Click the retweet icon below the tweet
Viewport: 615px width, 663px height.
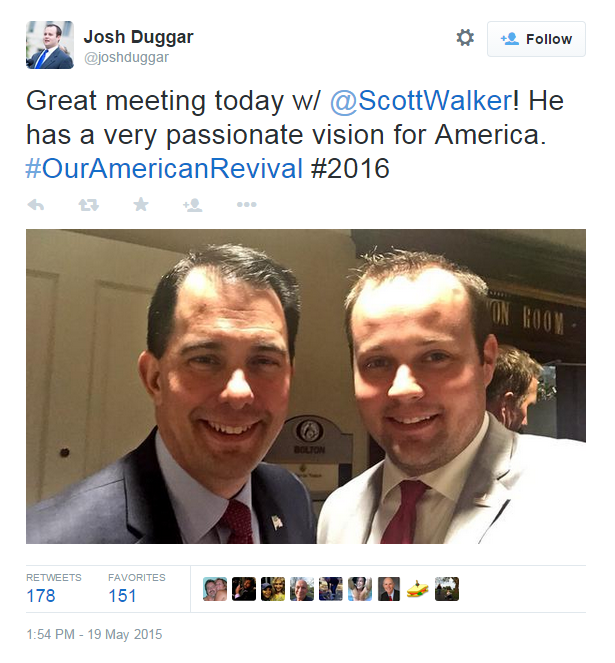tap(88, 205)
